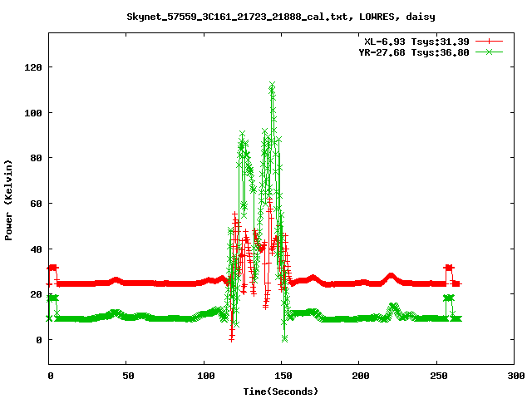This screenshot has width=532, height=399.
Task: Click the 120 tick label on the y-axis
Action: coord(33,66)
